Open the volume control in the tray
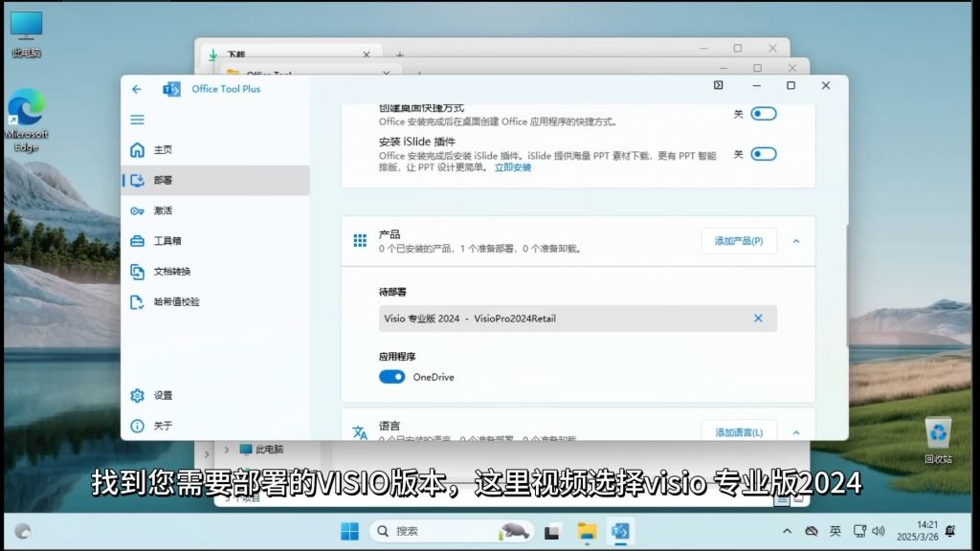The image size is (980, 551). pos(879,531)
